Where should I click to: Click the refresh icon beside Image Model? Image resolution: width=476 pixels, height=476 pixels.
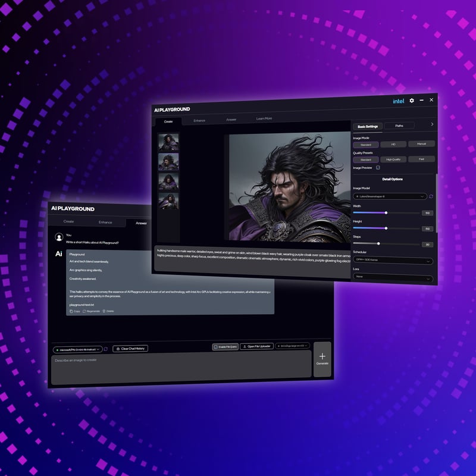click(431, 196)
